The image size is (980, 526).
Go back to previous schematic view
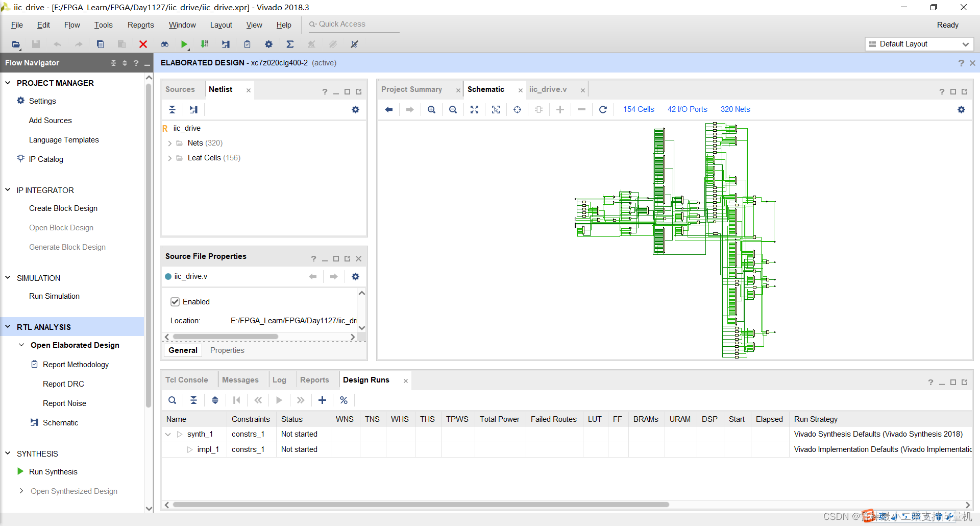(x=388, y=109)
